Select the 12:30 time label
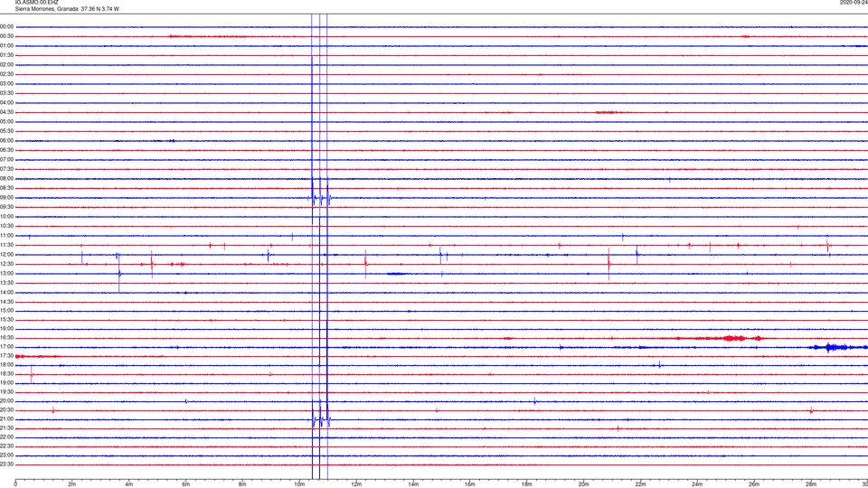 [6, 264]
